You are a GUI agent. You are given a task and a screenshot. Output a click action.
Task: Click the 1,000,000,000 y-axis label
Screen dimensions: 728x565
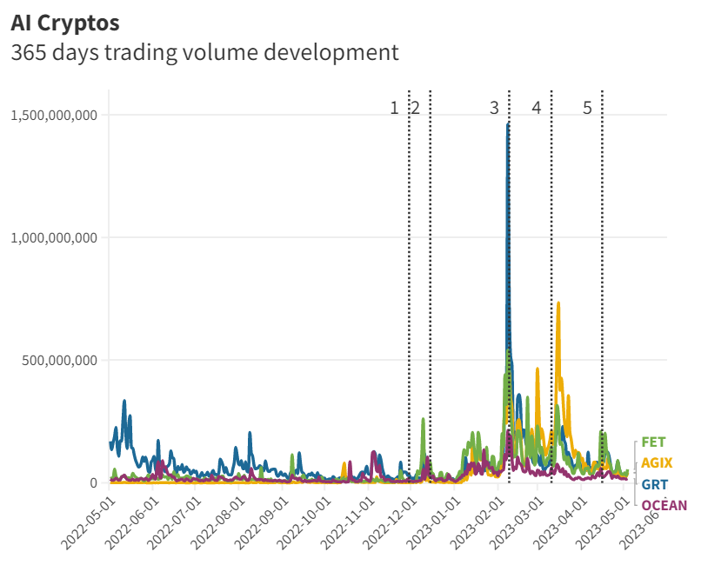point(54,237)
